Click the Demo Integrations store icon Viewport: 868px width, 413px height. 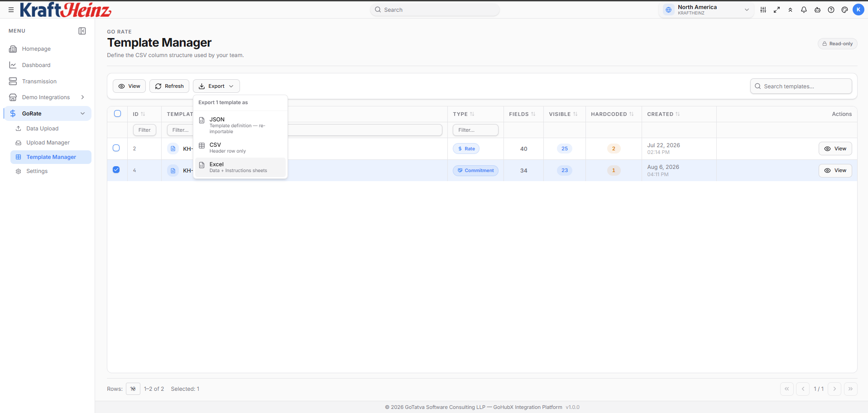click(x=13, y=97)
